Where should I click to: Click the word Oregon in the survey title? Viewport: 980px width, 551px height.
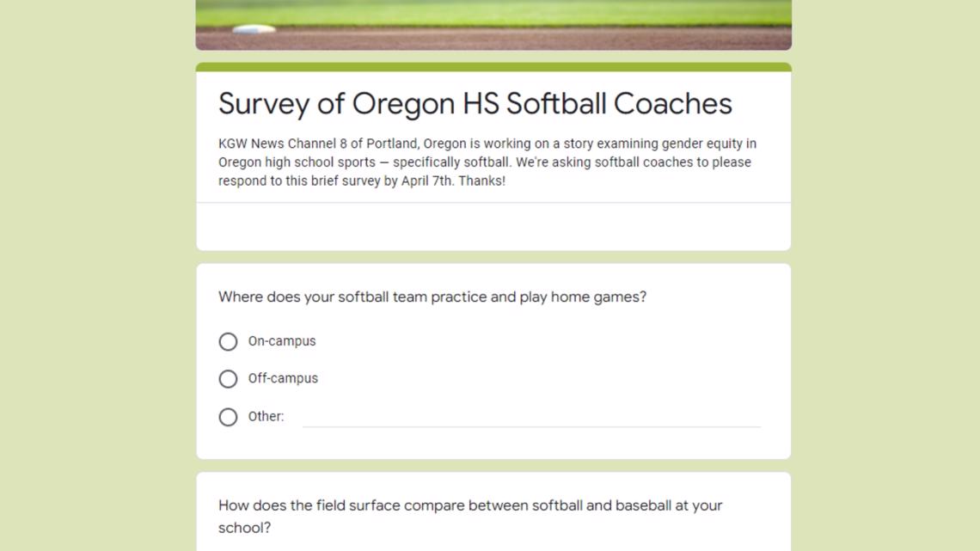pos(404,104)
